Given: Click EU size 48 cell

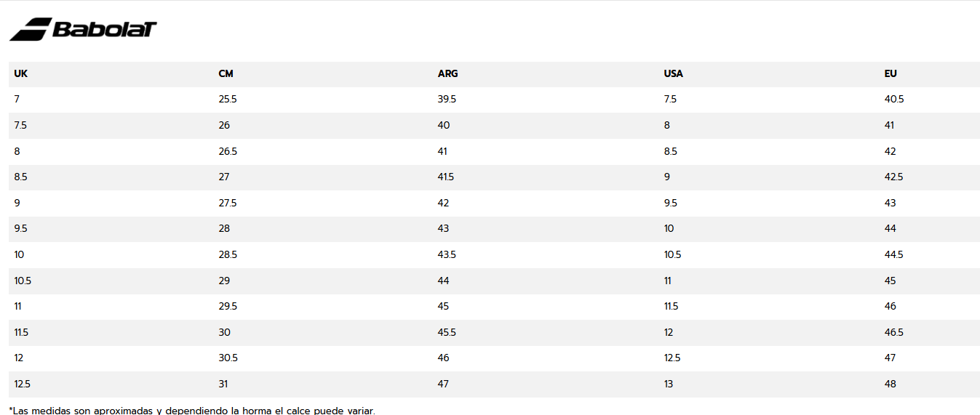Looking at the screenshot, I should pyautogui.click(x=891, y=384).
